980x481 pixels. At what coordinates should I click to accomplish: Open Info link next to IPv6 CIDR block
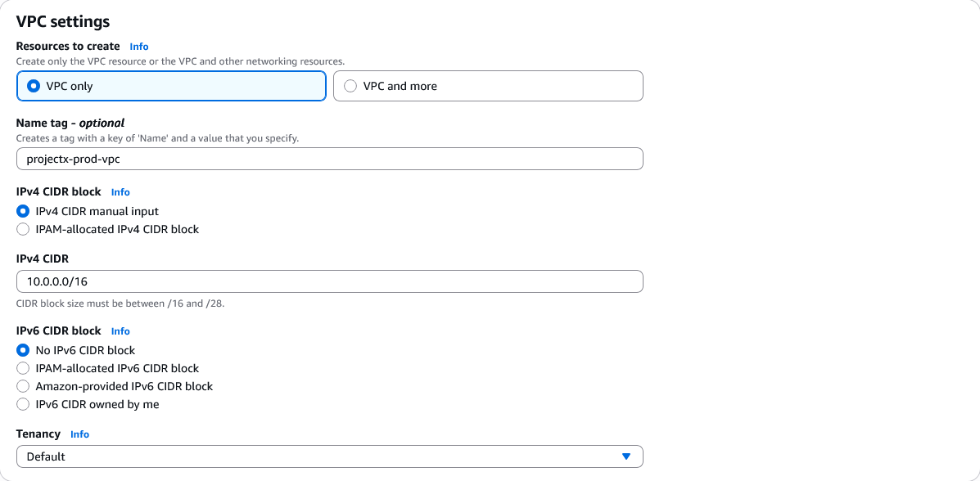click(120, 331)
